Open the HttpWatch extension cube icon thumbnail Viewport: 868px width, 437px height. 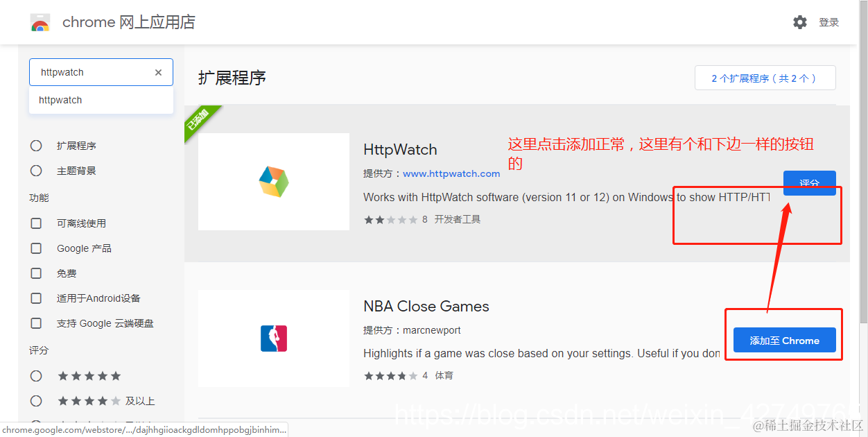(274, 182)
